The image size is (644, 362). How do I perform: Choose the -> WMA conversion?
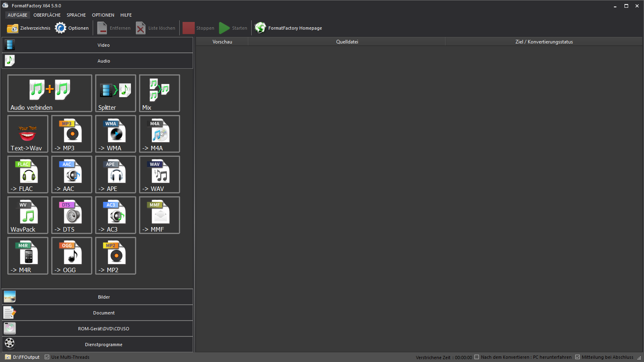click(115, 134)
